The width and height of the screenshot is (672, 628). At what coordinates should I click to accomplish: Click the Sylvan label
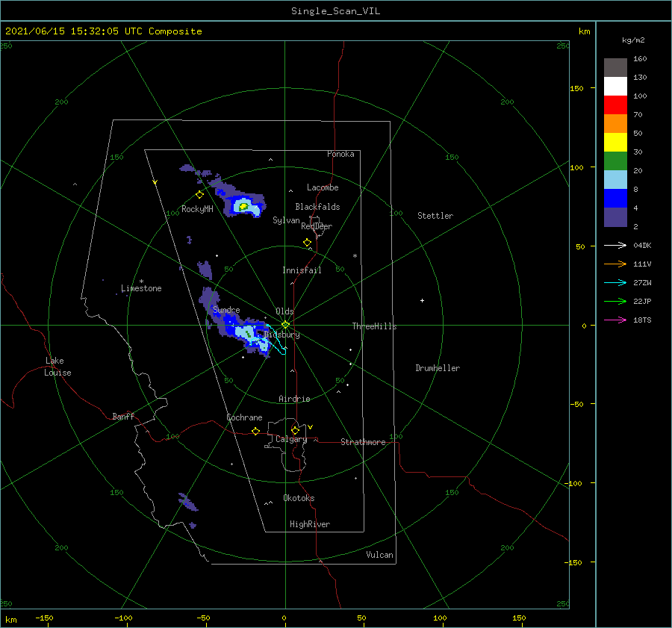[x=286, y=220]
